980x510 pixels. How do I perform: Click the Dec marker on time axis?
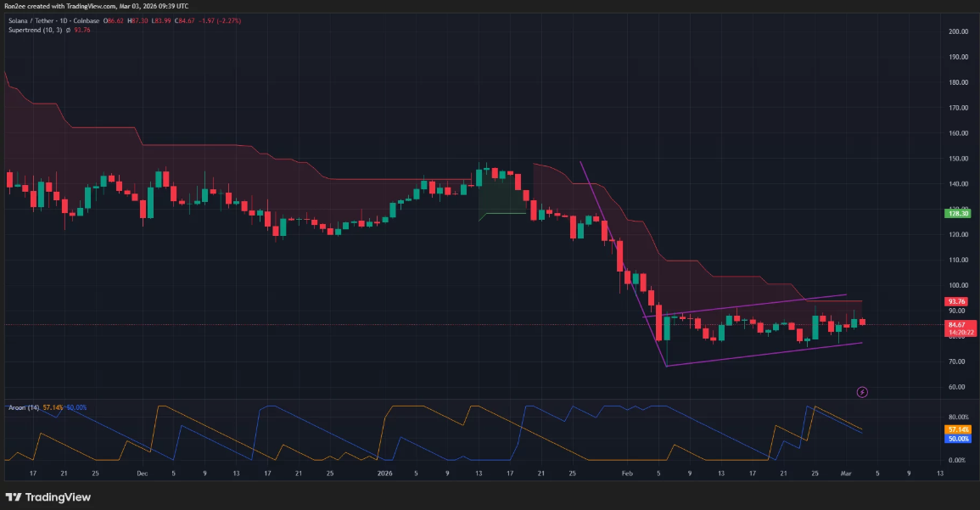(142, 473)
